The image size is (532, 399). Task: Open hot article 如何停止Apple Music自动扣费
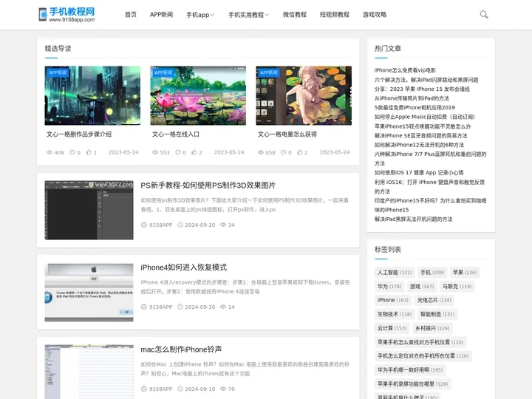pos(425,117)
